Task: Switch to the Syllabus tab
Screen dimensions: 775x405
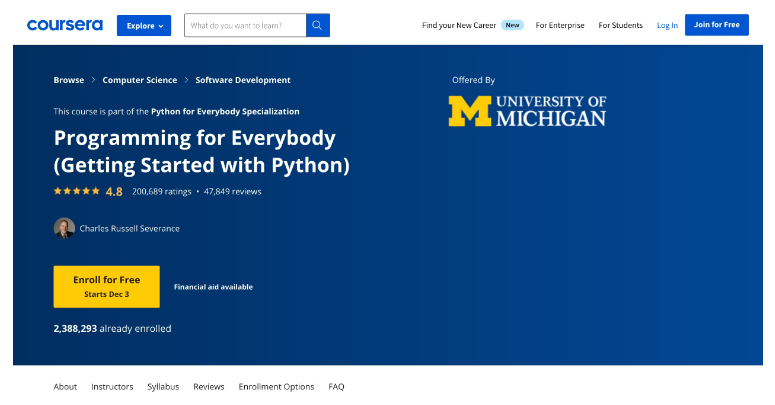Action: click(x=163, y=387)
